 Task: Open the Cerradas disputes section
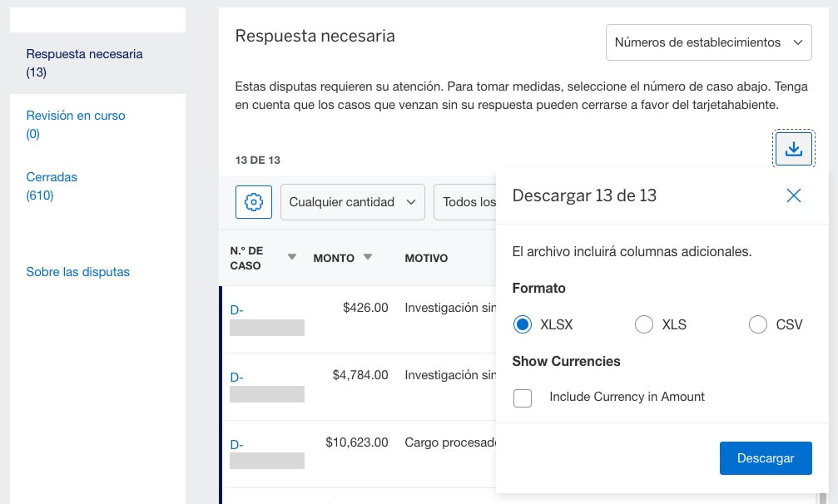point(52,177)
